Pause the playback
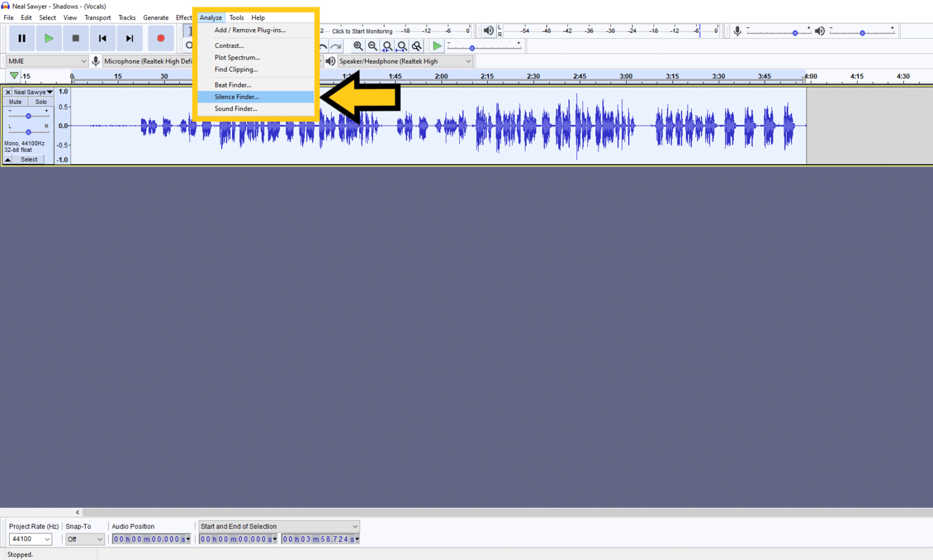This screenshot has height=560, width=933. 22,38
